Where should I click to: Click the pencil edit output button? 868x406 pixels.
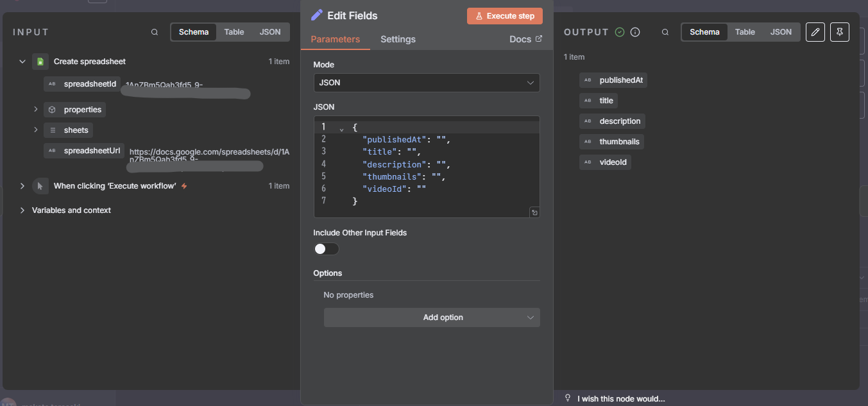click(815, 32)
